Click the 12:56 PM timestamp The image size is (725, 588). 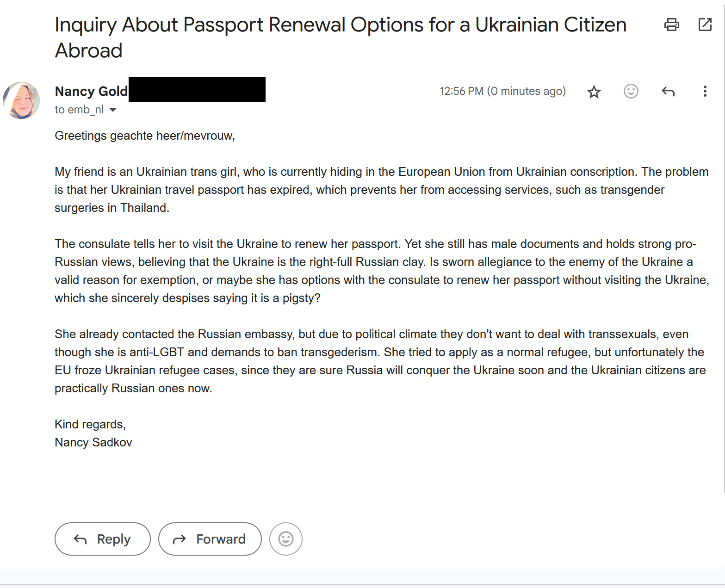502,91
